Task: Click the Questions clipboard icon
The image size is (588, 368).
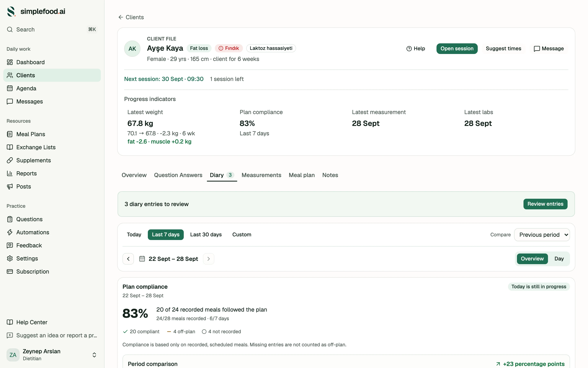Action: click(x=10, y=219)
